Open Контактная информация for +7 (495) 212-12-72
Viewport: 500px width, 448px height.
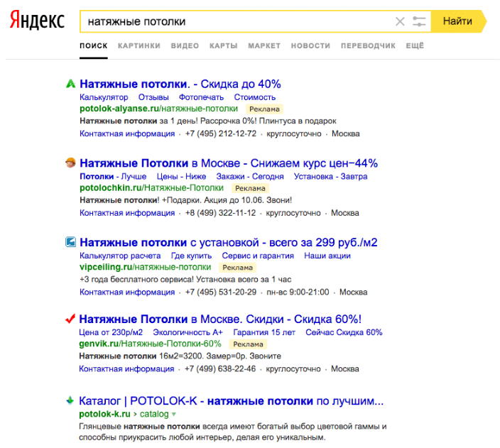[x=127, y=133]
